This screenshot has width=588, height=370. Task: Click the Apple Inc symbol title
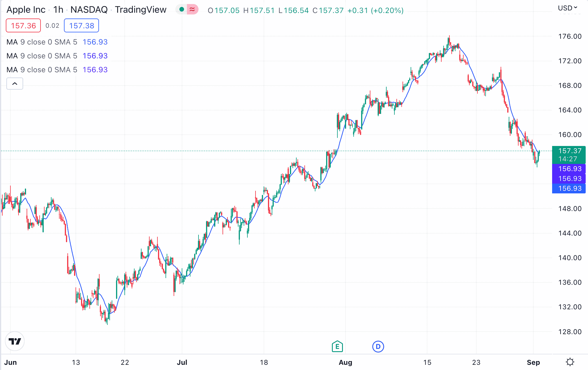(x=26, y=10)
